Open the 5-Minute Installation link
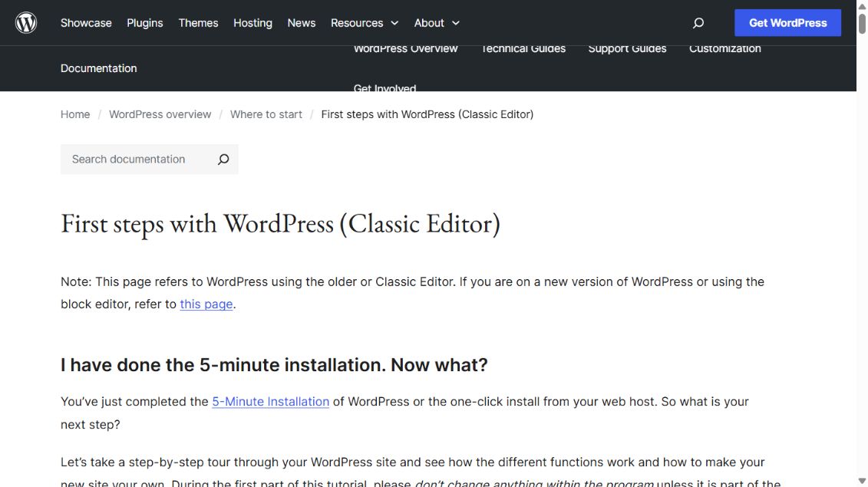The width and height of the screenshot is (868, 487). point(271,401)
